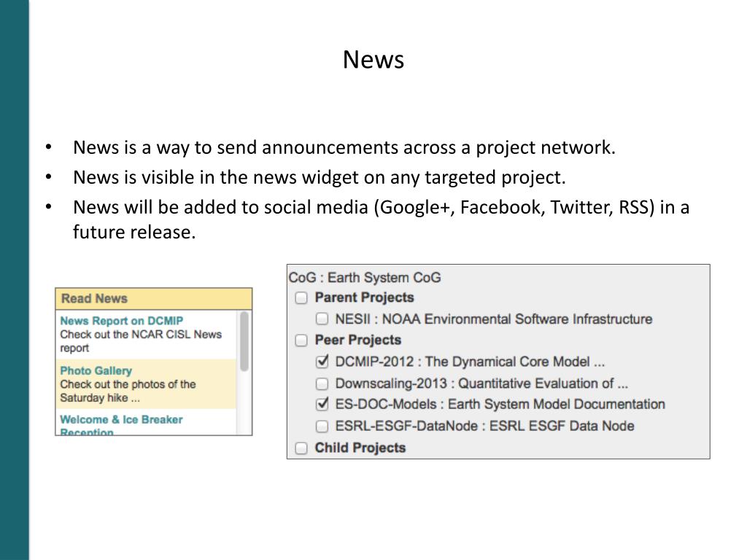Viewport: 747px width, 560px height.
Task: Open the Photo Gallery news link
Action: point(96,370)
